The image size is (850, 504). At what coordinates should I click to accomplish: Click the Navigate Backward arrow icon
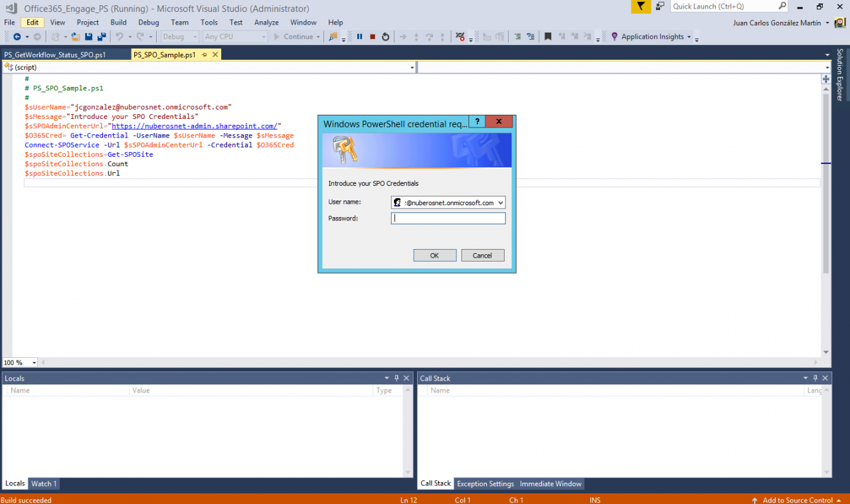point(17,37)
